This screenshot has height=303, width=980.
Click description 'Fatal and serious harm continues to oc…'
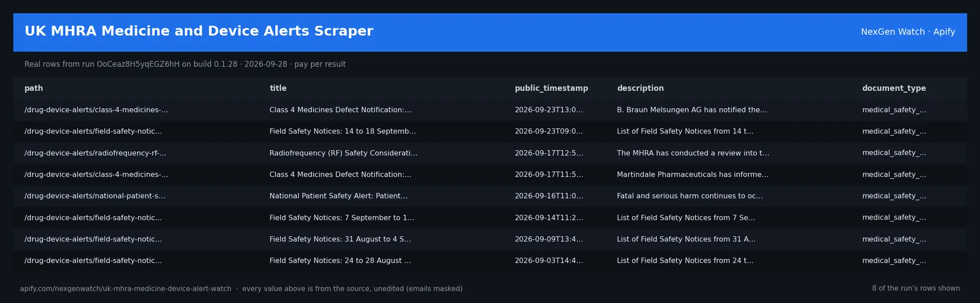coord(690,196)
